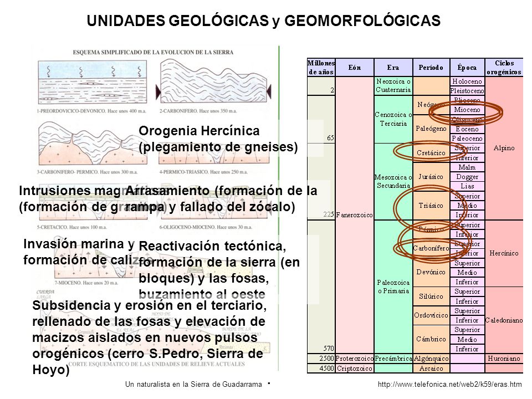Image resolution: width=532 pixels, height=399 pixels.
Task: Select the 'Eoceno' epoch cell
Action: pos(467,129)
